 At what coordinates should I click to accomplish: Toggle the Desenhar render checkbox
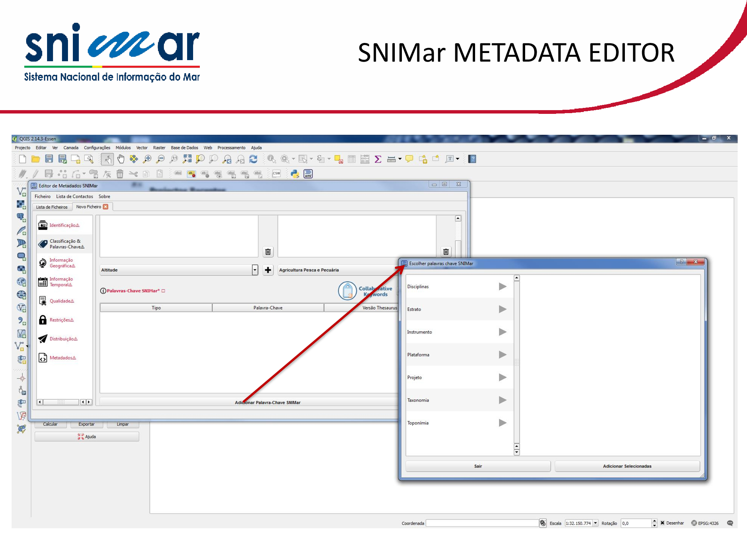(662, 523)
